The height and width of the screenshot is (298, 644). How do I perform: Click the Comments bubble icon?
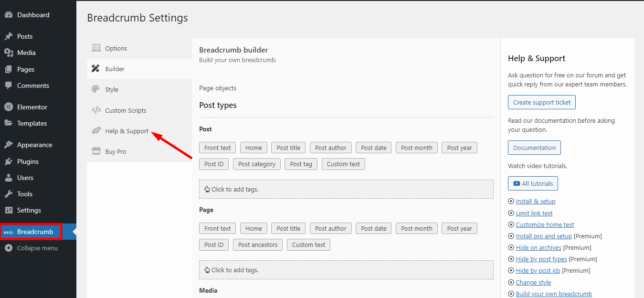click(9, 85)
